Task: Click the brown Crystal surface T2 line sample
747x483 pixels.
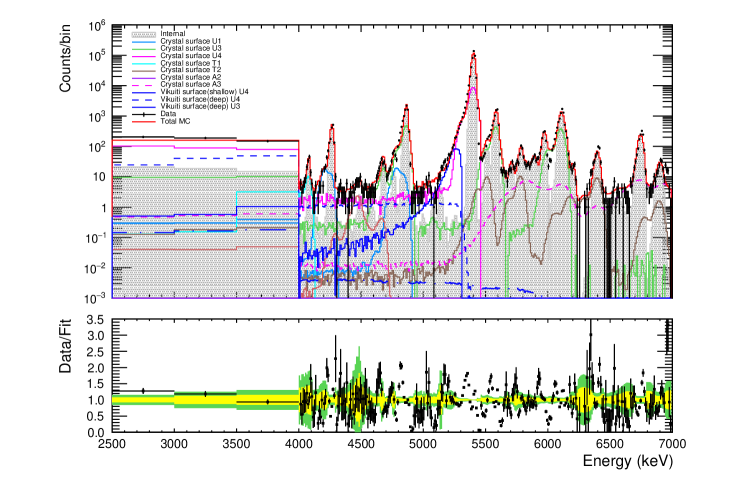Action: pyautogui.click(x=143, y=70)
